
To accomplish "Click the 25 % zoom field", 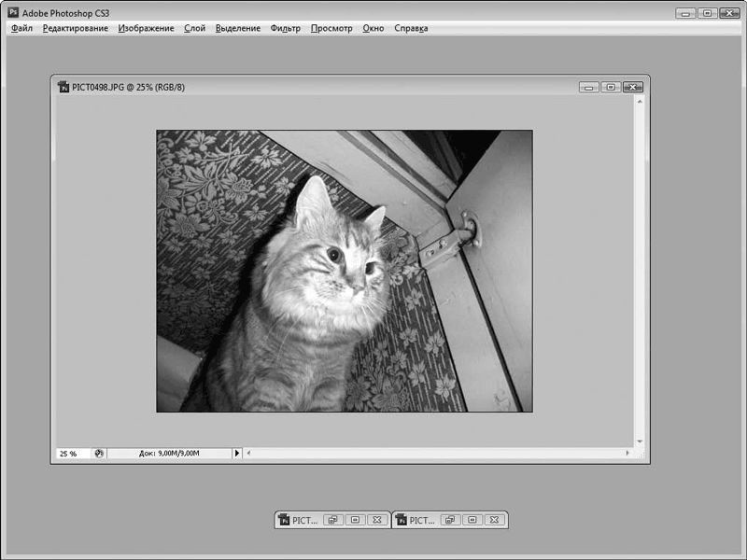I will pyautogui.click(x=70, y=454).
